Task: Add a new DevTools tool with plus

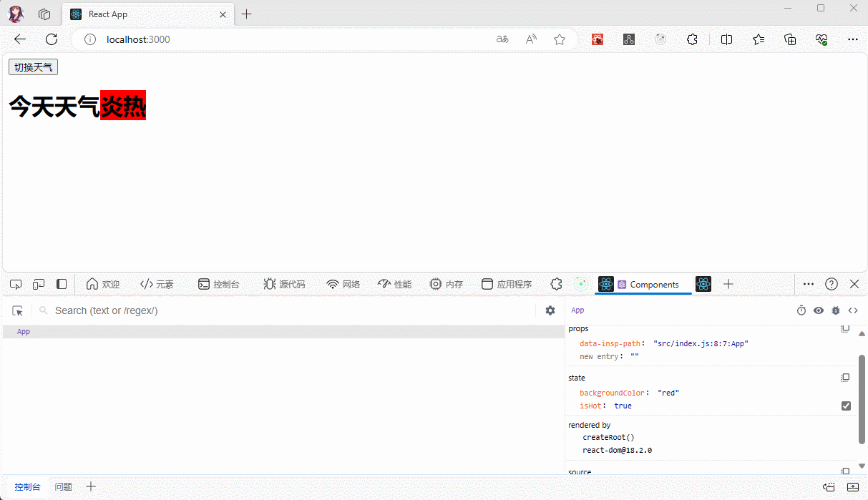Action: click(728, 284)
